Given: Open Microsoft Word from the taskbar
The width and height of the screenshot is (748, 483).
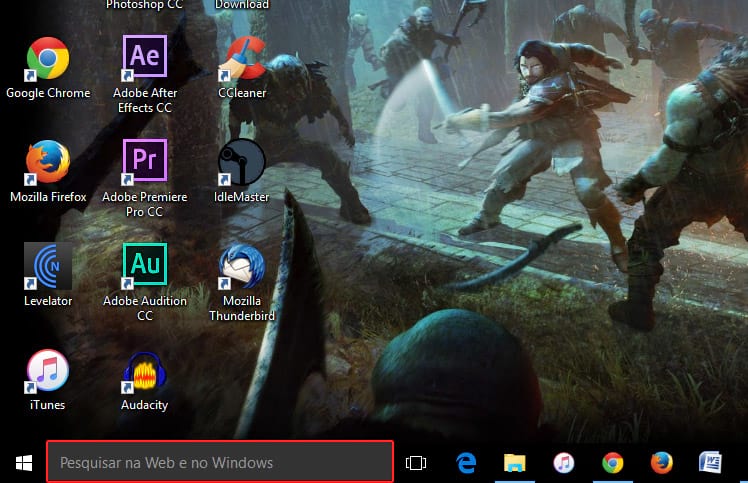Looking at the screenshot, I should click(710, 463).
